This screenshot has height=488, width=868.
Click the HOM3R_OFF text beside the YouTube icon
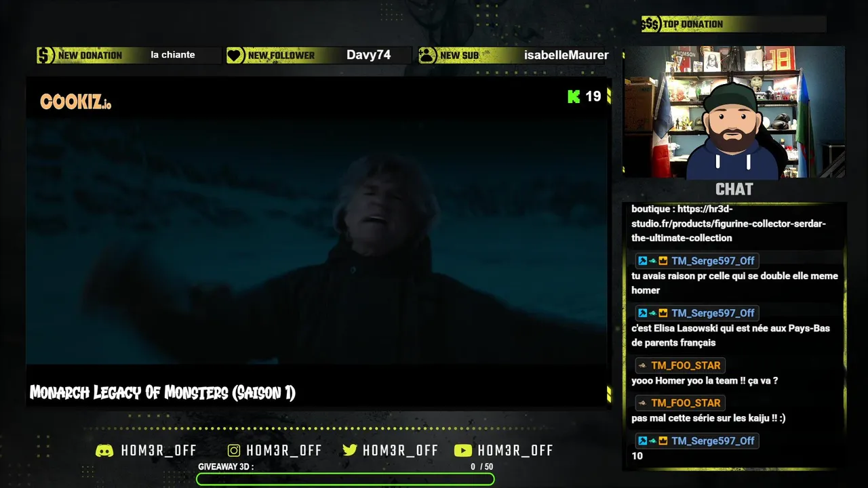tap(515, 451)
